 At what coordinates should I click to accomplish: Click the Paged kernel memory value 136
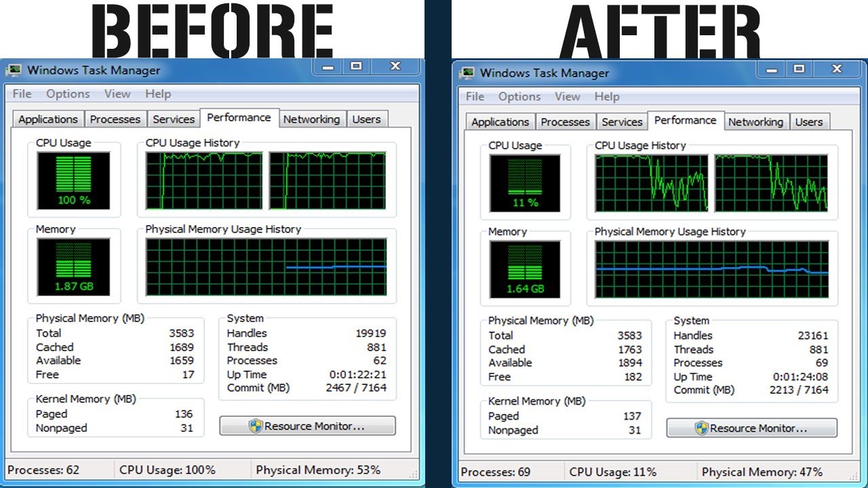pos(184,414)
